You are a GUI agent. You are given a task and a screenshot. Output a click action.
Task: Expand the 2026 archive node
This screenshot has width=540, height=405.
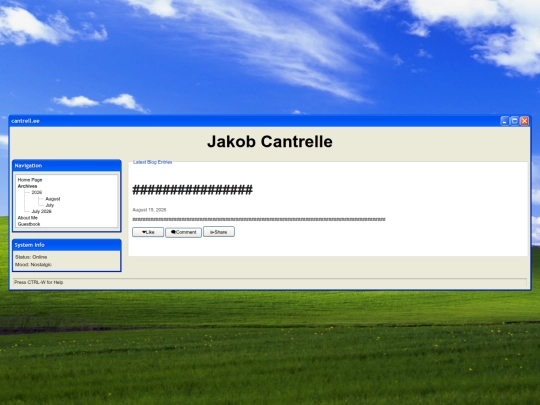click(37, 192)
